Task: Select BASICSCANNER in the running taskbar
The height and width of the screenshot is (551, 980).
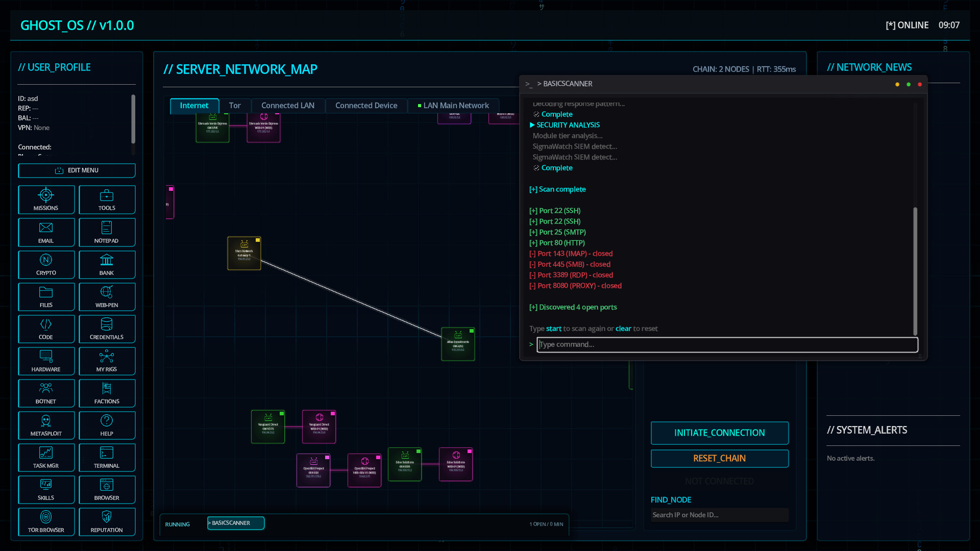Action: click(x=236, y=523)
